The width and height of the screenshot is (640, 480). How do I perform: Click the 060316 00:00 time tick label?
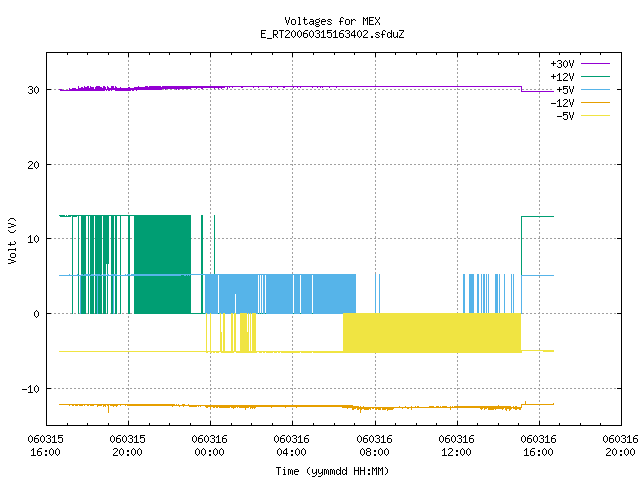[x=209, y=445]
